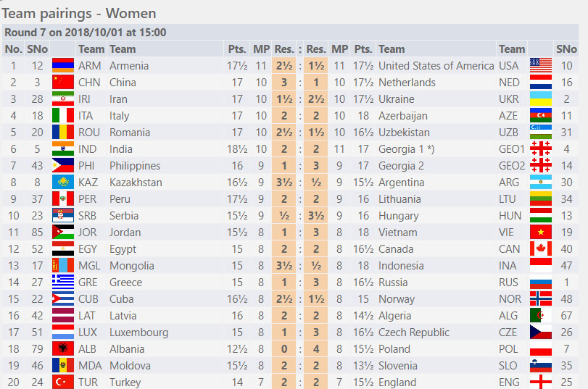Screen dimensions: 588x389
Task: Open the Ukraine team link
Action: point(397,99)
